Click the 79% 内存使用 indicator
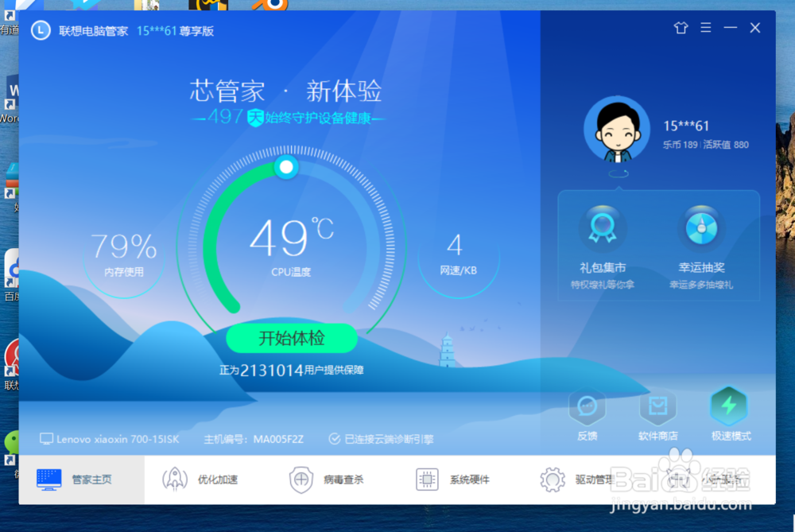The height and width of the screenshot is (532, 795). pyautogui.click(x=124, y=254)
